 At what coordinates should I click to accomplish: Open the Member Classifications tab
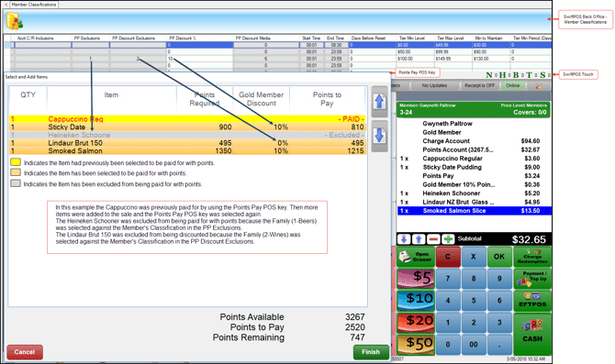(34, 5)
